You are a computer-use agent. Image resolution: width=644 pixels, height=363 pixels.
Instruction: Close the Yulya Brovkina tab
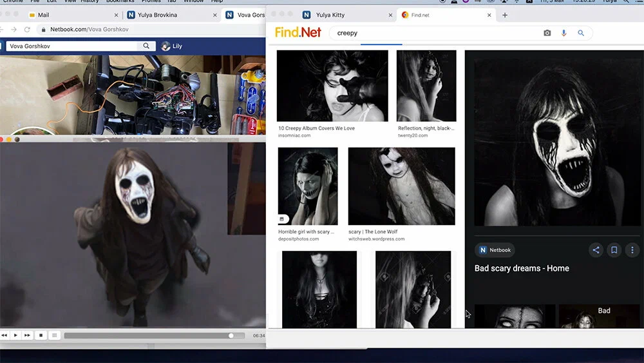(x=215, y=15)
